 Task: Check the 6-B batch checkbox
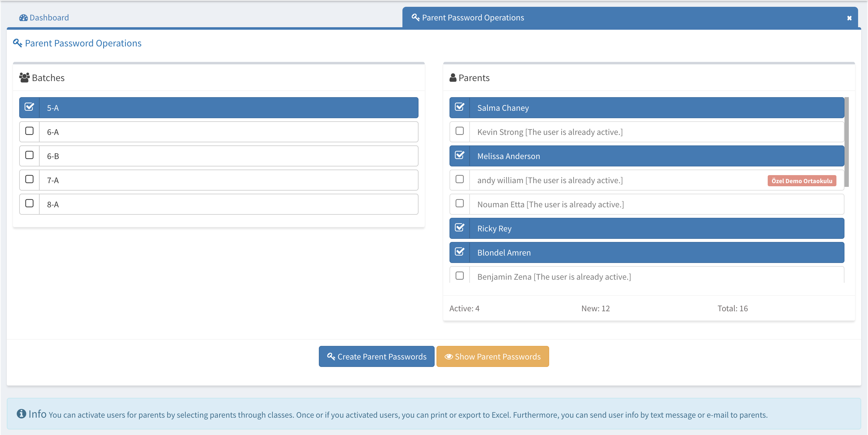[29, 155]
